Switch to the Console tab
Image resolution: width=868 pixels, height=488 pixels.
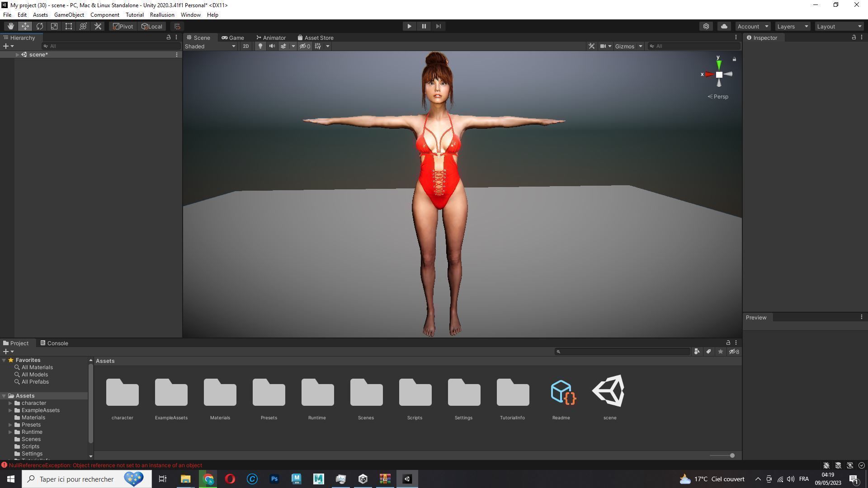(x=54, y=343)
